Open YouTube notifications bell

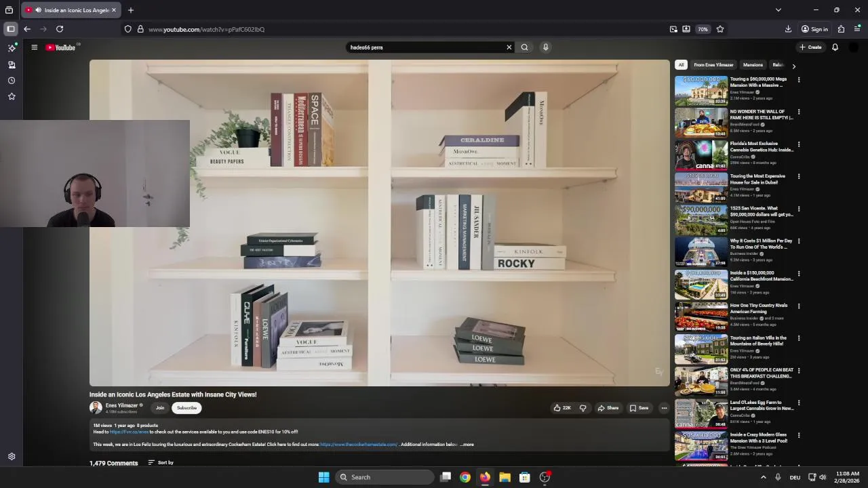pyautogui.click(x=835, y=47)
